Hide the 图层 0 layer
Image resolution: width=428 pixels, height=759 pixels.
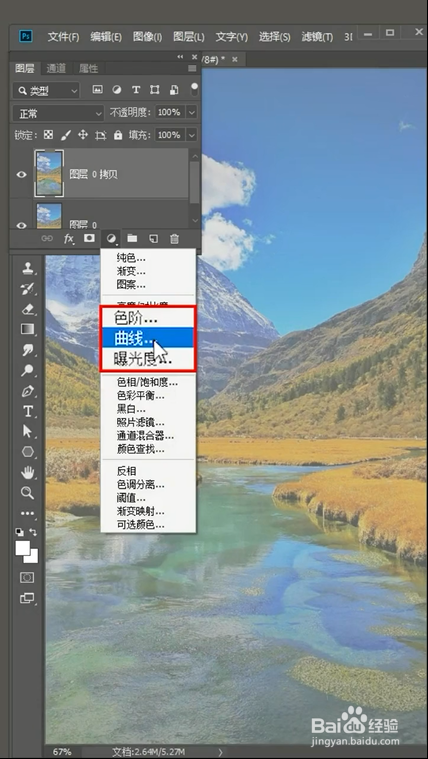point(22,225)
